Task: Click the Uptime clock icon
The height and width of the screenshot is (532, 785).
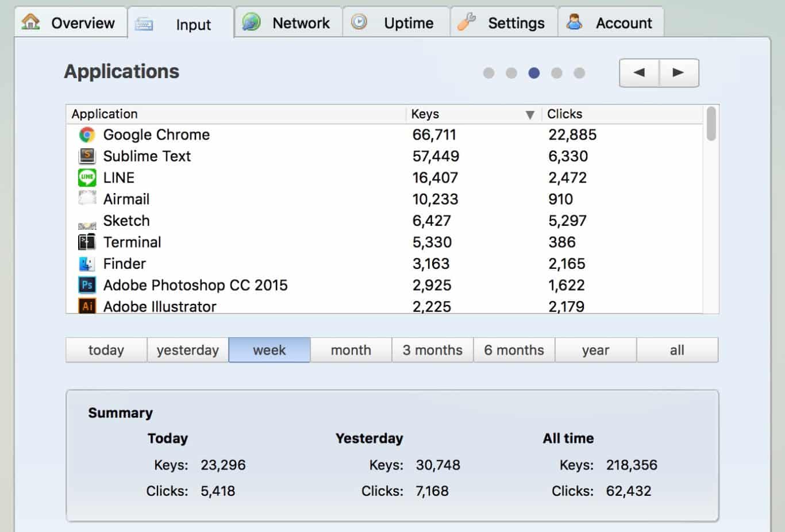Action: [x=359, y=22]
